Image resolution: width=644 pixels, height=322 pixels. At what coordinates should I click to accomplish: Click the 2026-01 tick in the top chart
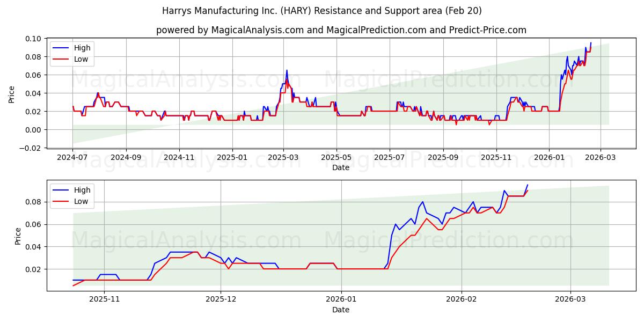coord(548,157)
